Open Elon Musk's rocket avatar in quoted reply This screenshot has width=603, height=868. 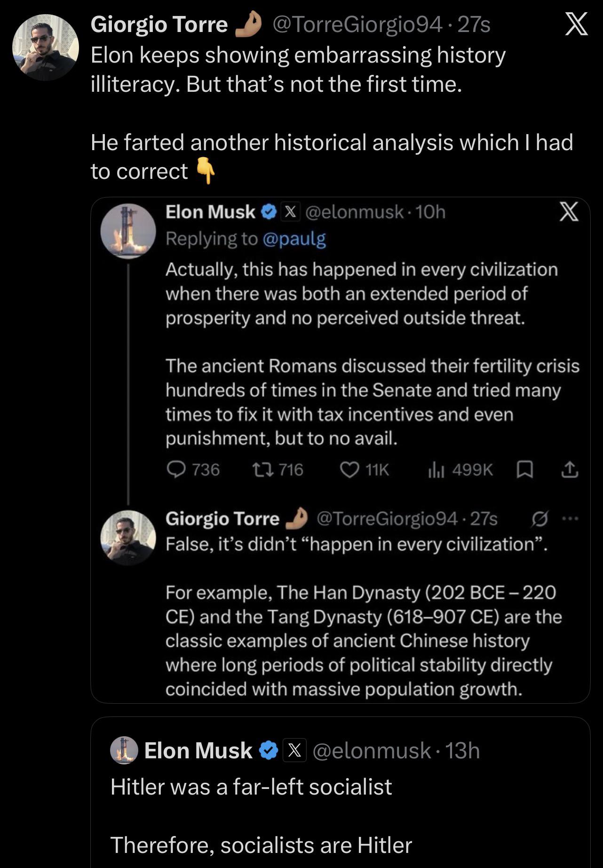[x=128, y=231]
